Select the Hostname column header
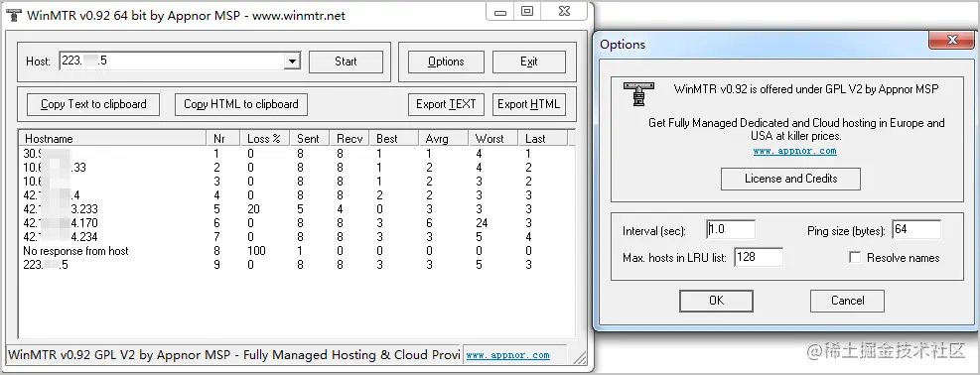980x375 pixels. tap(113, 139)
